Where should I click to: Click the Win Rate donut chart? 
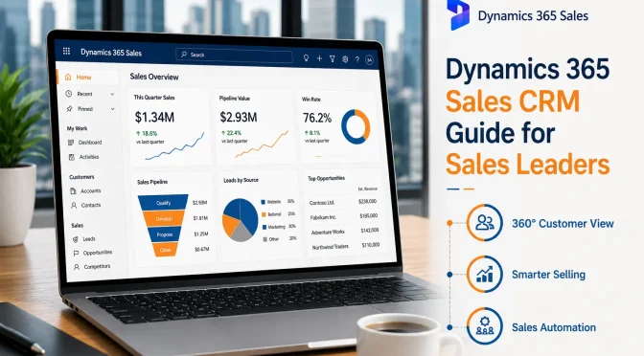[356, 126]
